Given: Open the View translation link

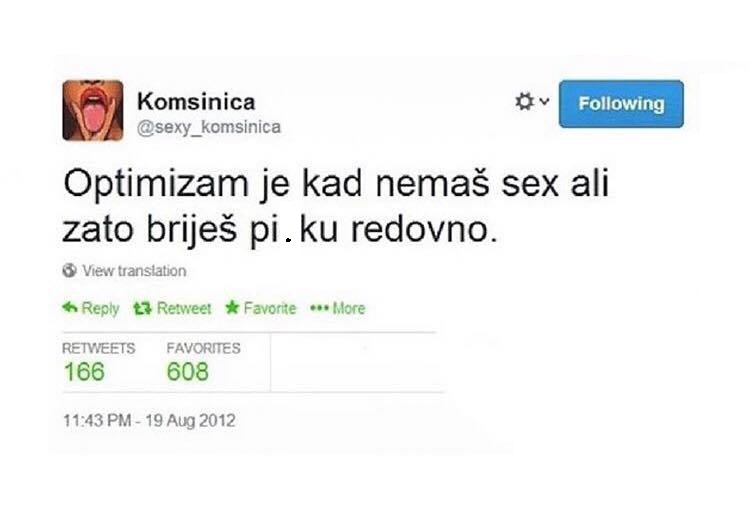Looking at the screenshot, I should click(x=134, y=271).
